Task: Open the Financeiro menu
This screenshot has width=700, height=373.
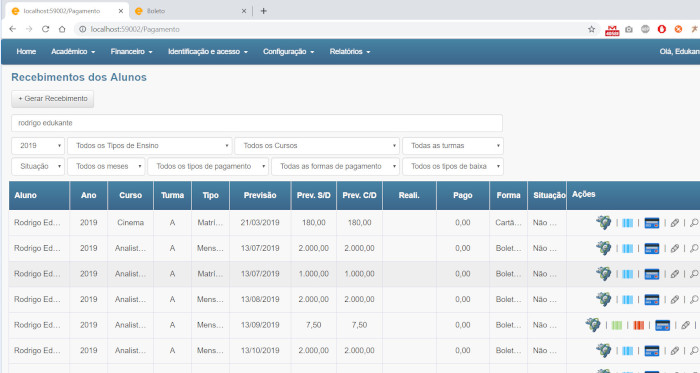Action: click(x=132, y=52)
